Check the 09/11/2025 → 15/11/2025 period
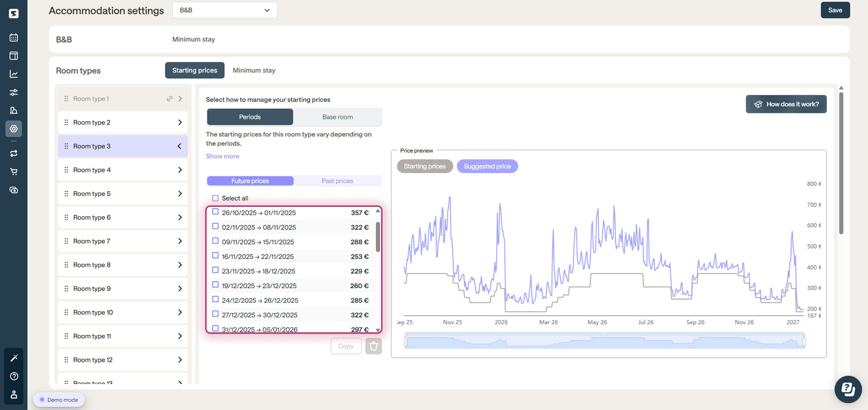868x410 pixels. point(215,241)
